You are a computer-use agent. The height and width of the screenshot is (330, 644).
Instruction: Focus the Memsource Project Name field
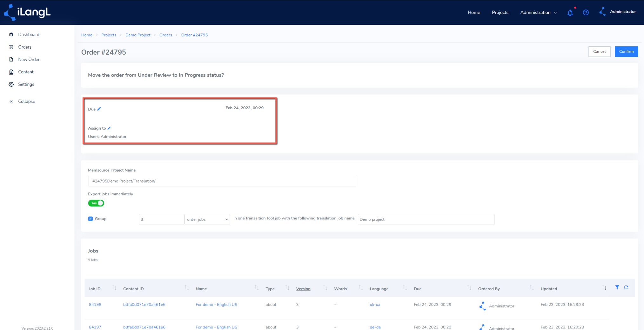coord(222,181)
